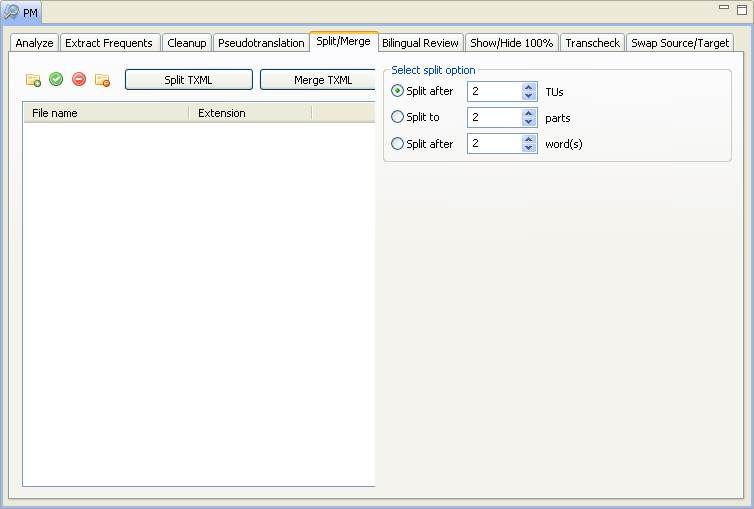
Task: Click the add folder icon with green plus
Action: pyautogui.click(x=33, y=79)
